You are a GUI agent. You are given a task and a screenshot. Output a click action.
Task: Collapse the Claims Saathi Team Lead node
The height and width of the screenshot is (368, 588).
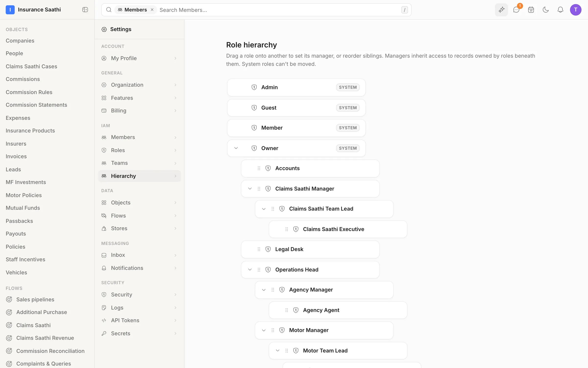click(x=264, y=209)
